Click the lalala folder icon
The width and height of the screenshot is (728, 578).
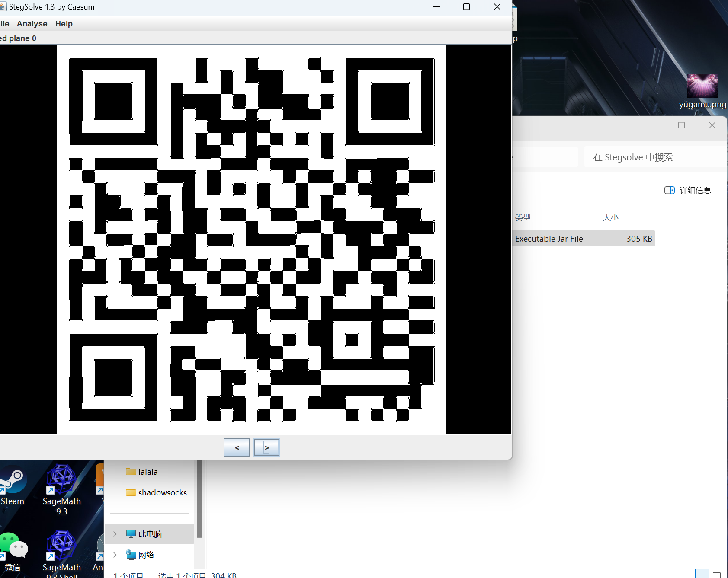point(131,471)
